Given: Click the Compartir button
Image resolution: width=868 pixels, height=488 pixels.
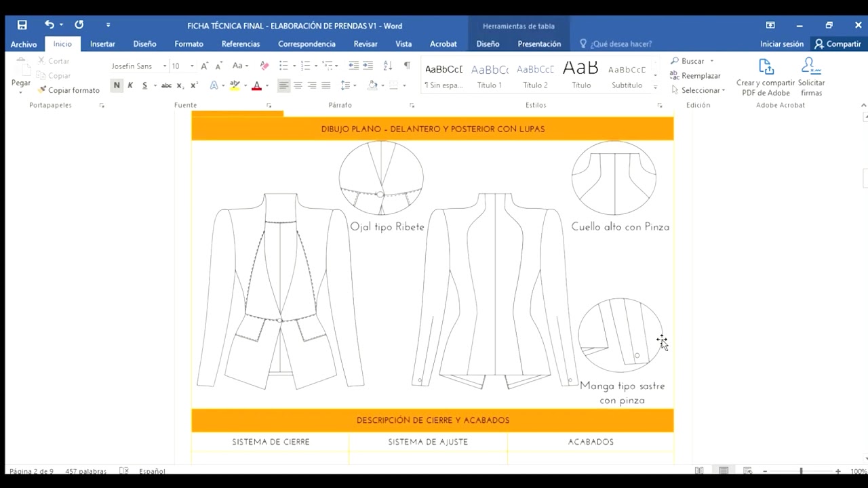Looking at the screenshot, I should 838,44.
